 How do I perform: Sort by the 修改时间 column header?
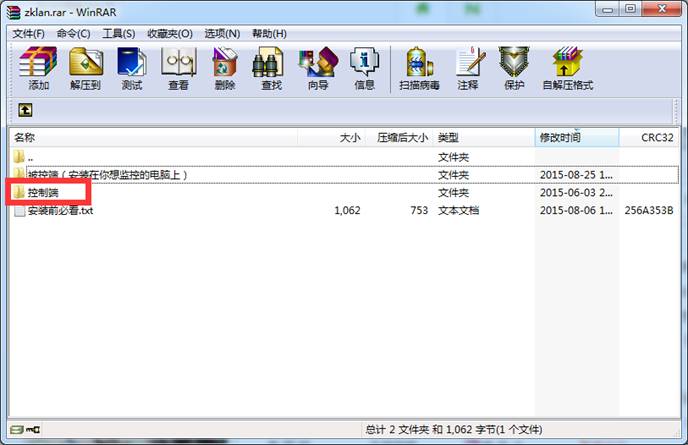577,138
